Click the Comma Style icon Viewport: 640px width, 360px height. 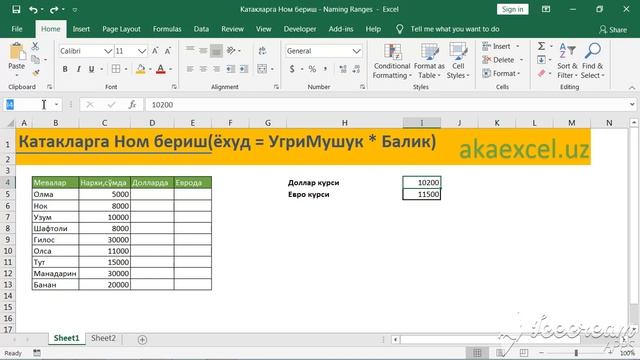pyautogui.click(x=326, y=69)
